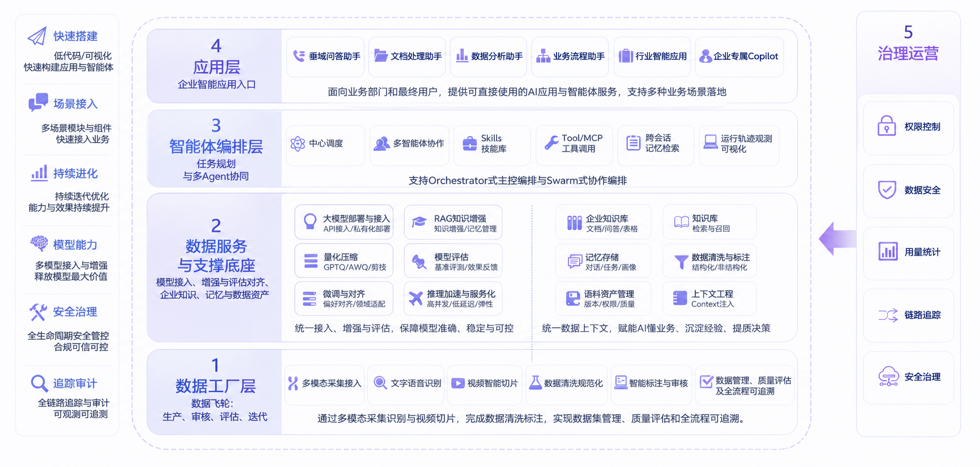Open the 模型评估 基准评测 card

coord(453,261)
